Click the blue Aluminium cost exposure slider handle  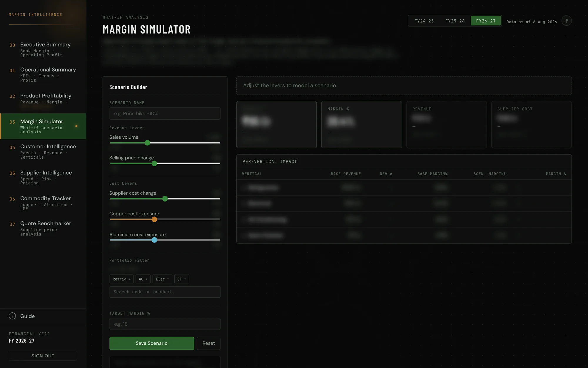pyautogui.click(x=154, y=240)
